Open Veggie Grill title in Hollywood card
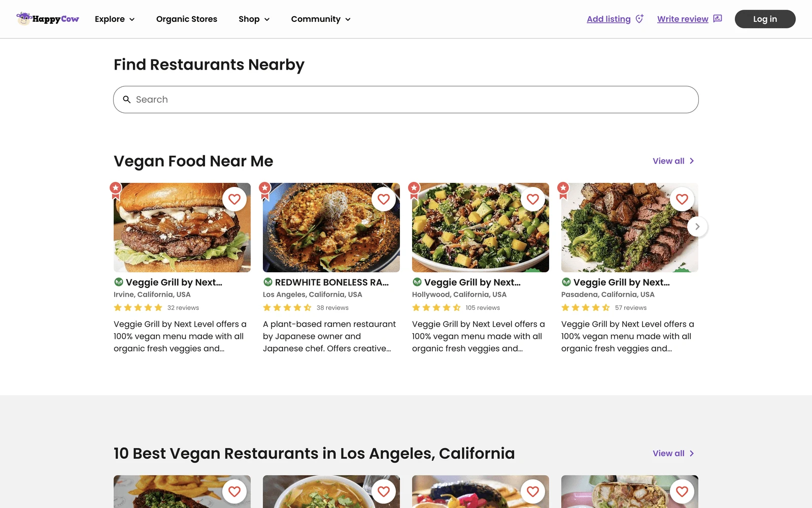 472,282
